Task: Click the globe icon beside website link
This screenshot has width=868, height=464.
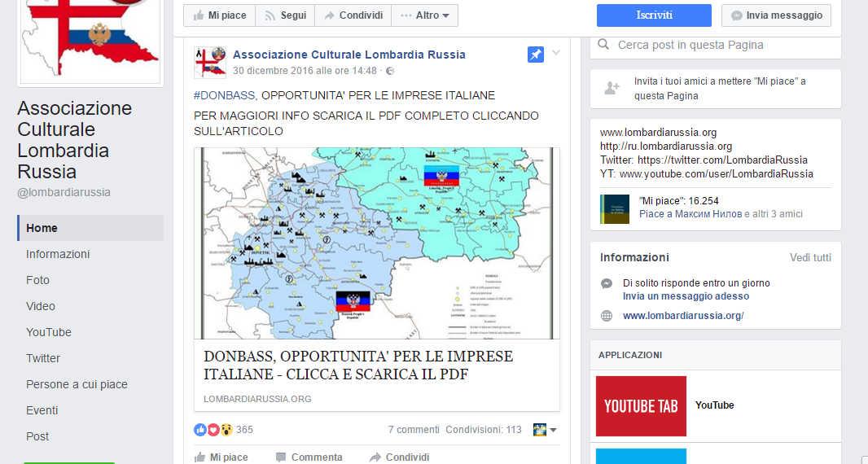Action: click(x=607, y=316)
